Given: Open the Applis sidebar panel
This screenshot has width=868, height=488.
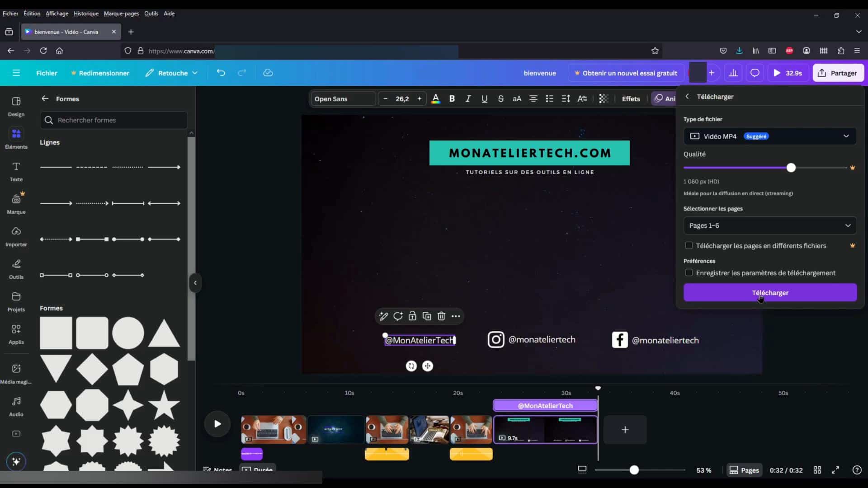Looking at the screenshot, I should (16, 334).
